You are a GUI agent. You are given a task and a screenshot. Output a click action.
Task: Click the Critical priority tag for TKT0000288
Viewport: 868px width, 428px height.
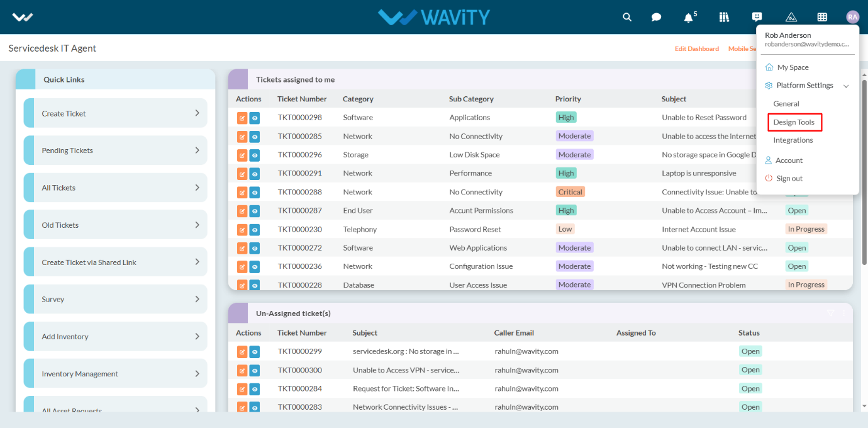coord(570,192)
